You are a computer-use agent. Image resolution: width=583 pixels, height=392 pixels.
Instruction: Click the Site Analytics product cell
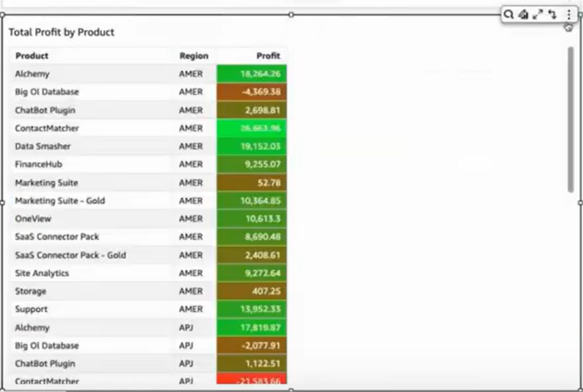pos(42,273)
